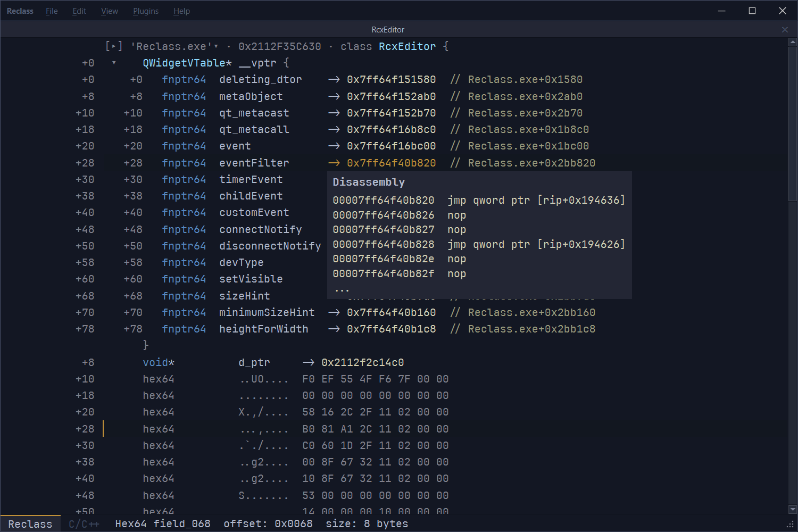Switch to Reclass view mode tab
This screenshot has width=798, height=532.
tap(30, 524)
